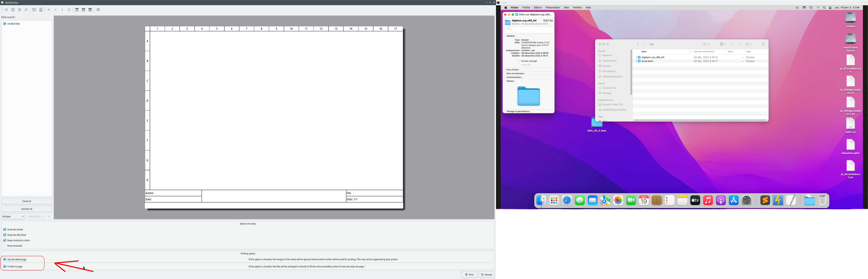Uncheck the Untitled folio checkbox
Image resolution: width=868 pixels, height=279 pixels.
(5, 24)
